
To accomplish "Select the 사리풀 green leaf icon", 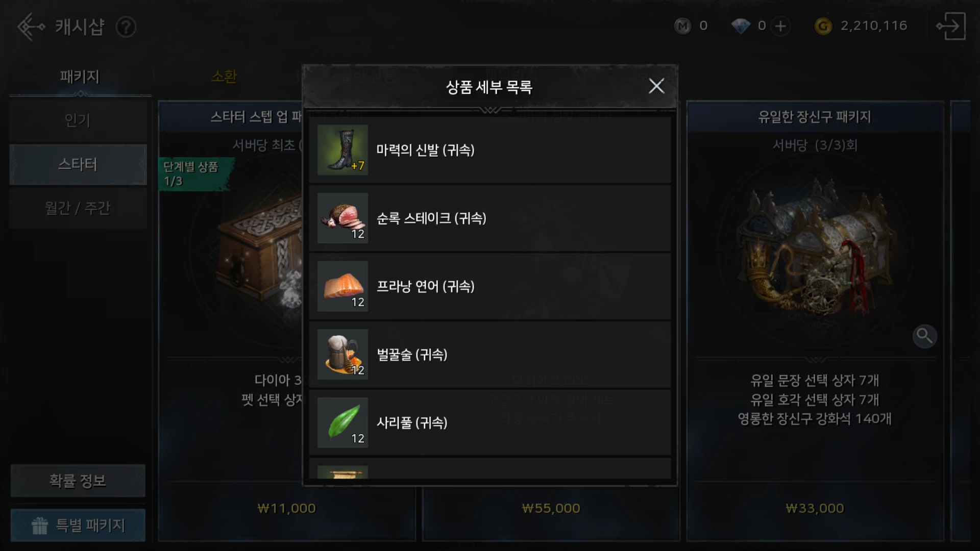I will click(342, 422).
